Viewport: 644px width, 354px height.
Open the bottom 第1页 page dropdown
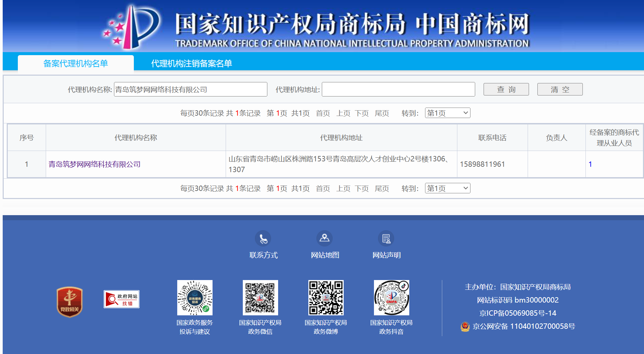pos(448,188)
